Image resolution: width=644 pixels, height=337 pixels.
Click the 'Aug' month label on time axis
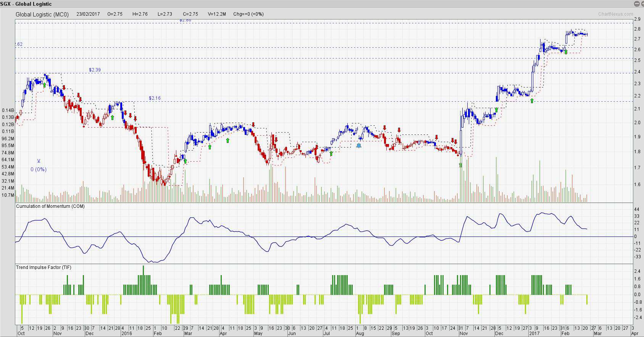click(360, 334)
